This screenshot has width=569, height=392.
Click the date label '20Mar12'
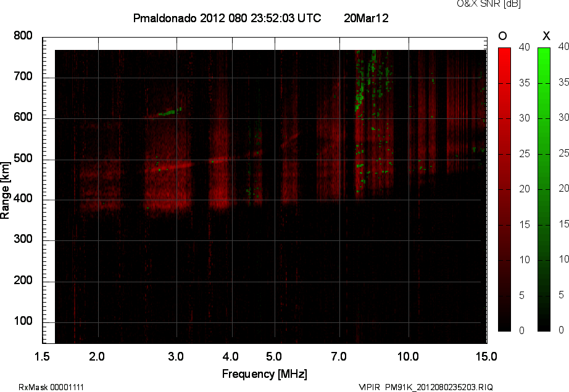point(366,18)
